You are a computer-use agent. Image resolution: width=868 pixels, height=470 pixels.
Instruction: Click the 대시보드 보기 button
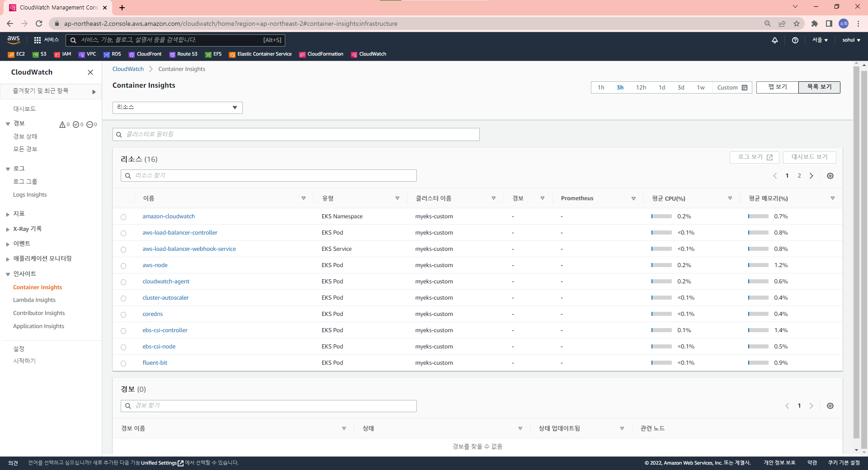(x=809, y=157)
